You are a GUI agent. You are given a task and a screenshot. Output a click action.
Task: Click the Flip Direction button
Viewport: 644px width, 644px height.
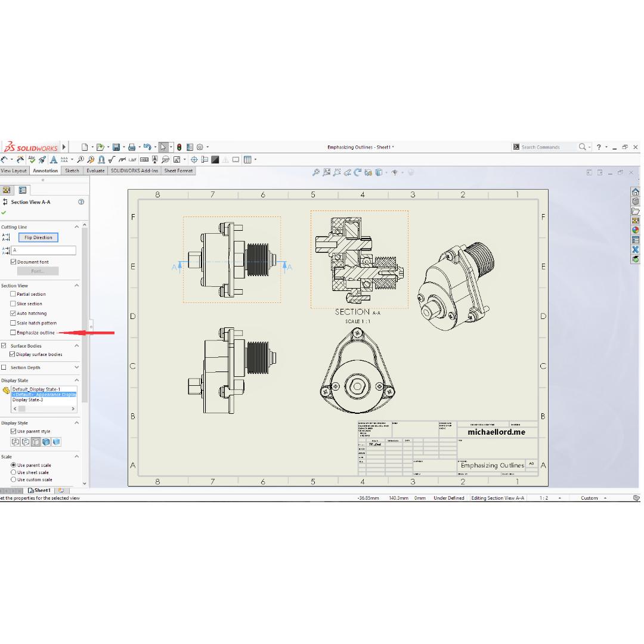[x=38, y=237]
